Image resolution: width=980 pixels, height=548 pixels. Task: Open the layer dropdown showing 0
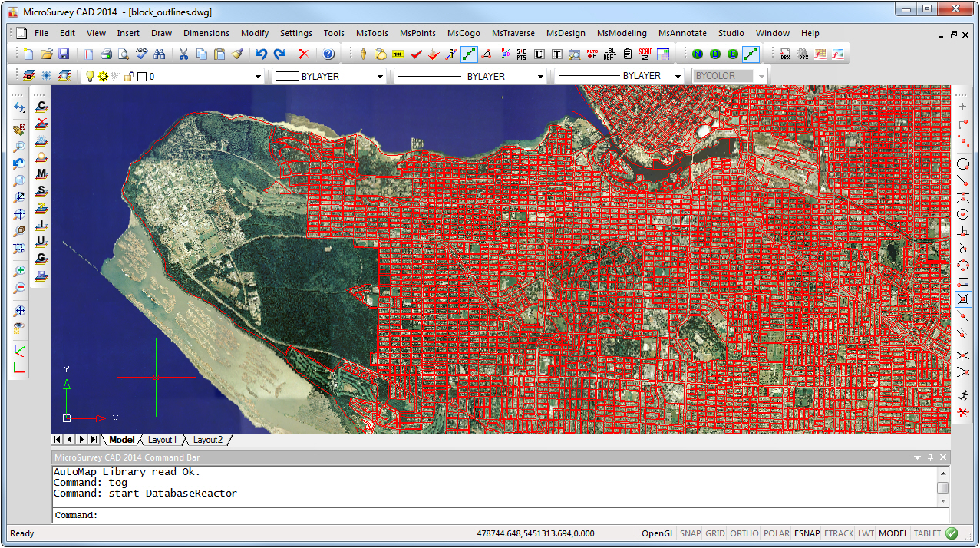[258, 77]
